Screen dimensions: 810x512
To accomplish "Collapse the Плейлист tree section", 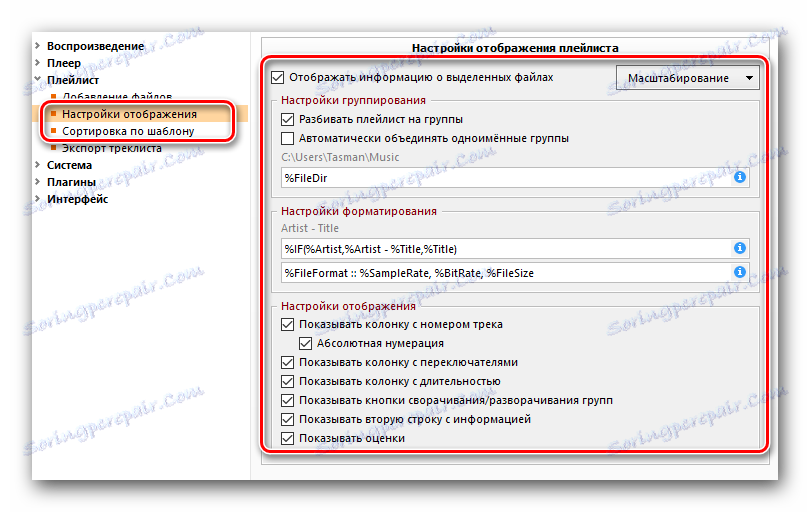I will [x=38, y=80].
